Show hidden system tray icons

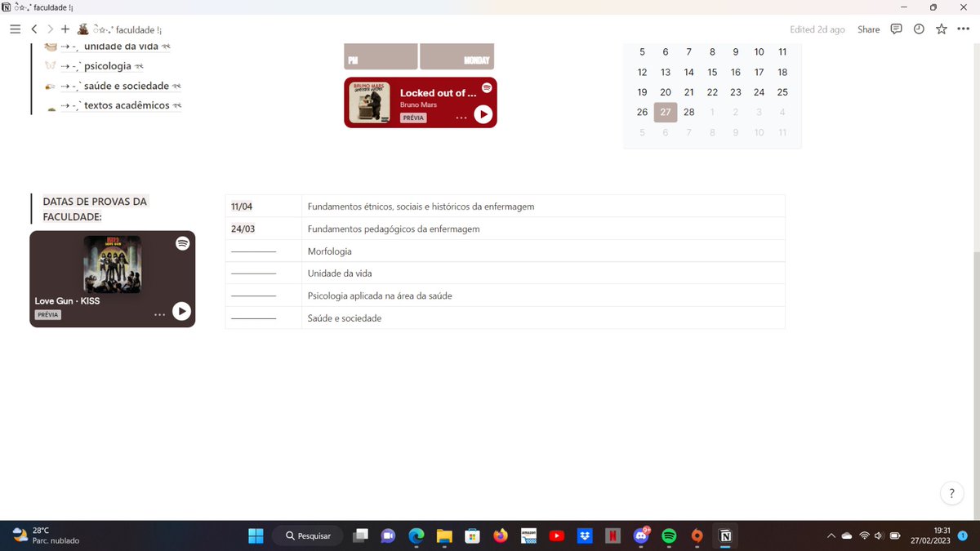click(x=831, y=535)
